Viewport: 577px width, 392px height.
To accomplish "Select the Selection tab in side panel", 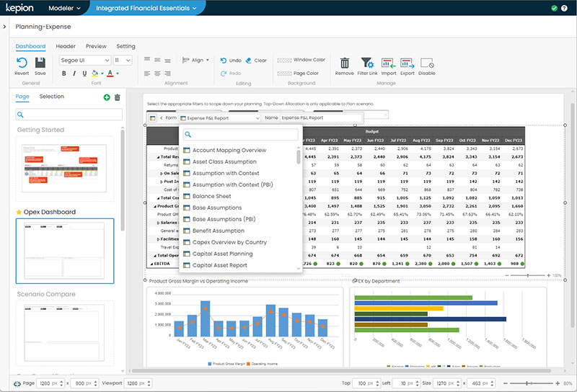I will (x=51, y=97).
